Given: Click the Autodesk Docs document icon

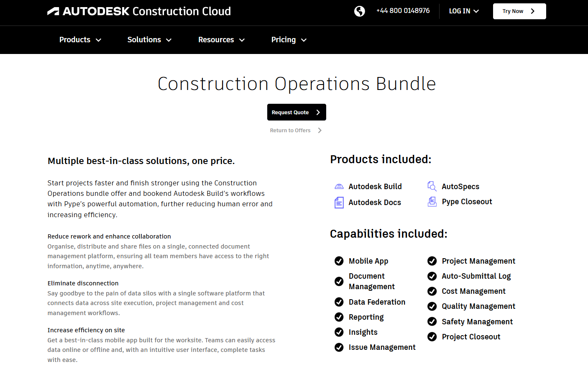Looking at the screenshot, I should pos(339,203).
